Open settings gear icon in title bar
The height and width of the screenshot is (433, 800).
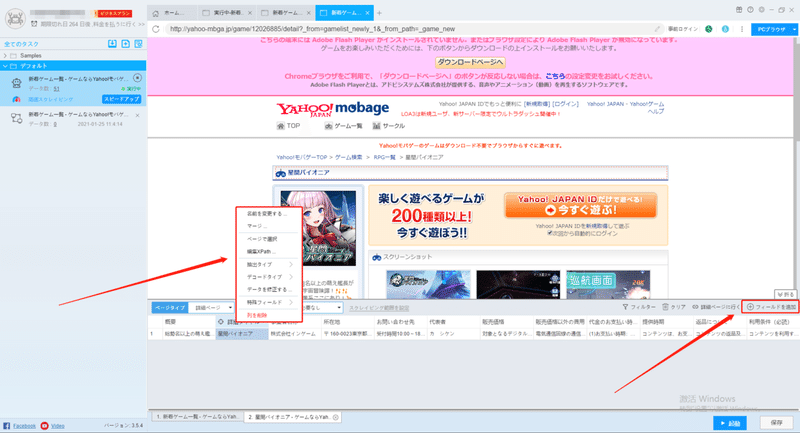coord(761,10)
